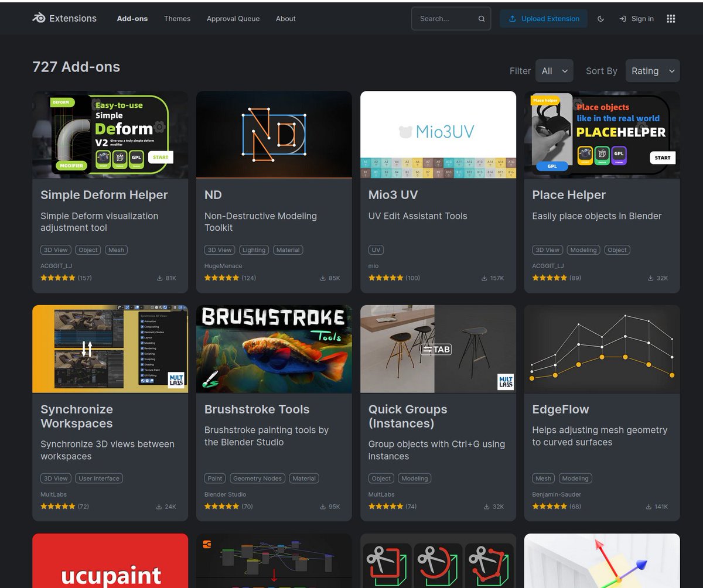
Task: Open Simple Deform Helper thumbnail
Action: (x=110, y=135)
